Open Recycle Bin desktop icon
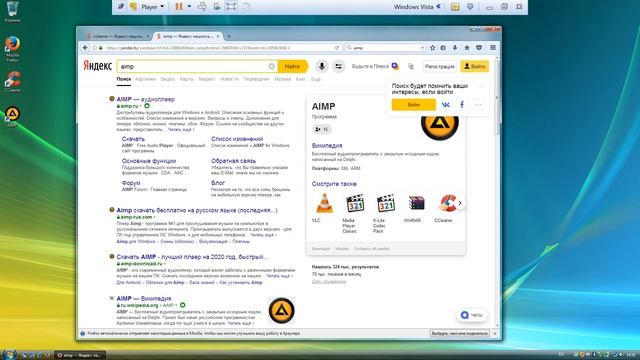The height and width of the screenshot is (360, 640). (13, 11)
